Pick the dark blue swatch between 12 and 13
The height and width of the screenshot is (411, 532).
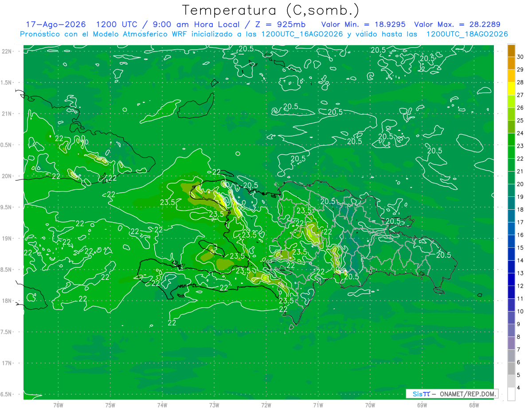coord(511,279)
